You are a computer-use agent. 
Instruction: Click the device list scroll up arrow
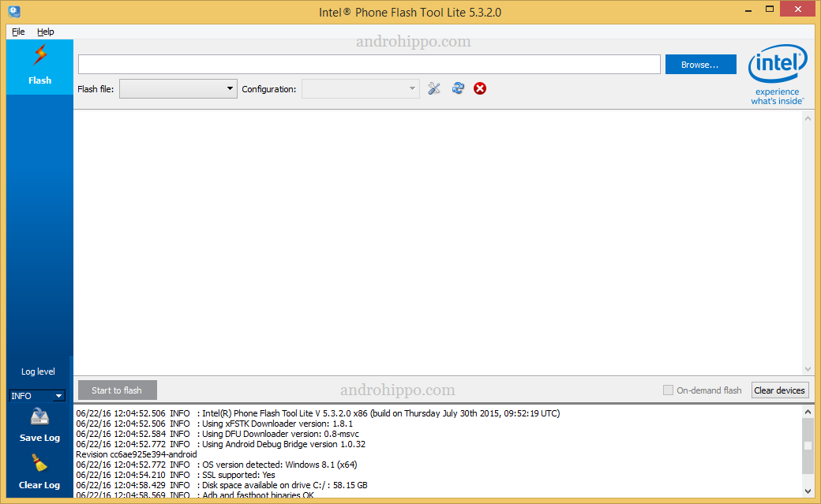coord(808,119)
